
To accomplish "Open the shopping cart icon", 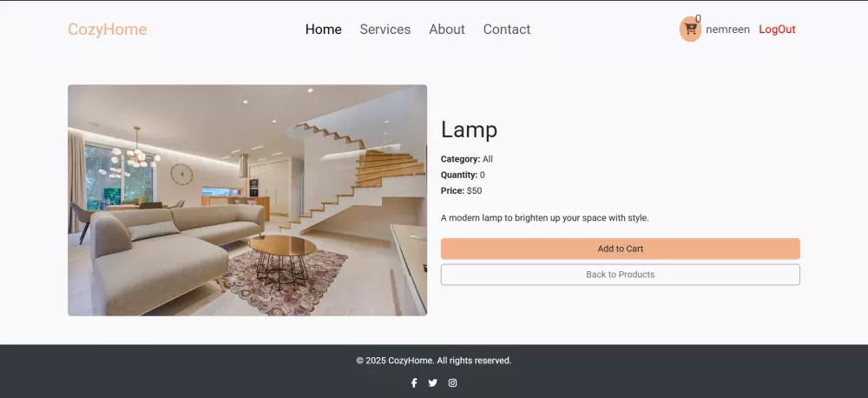I will [690, 30].
